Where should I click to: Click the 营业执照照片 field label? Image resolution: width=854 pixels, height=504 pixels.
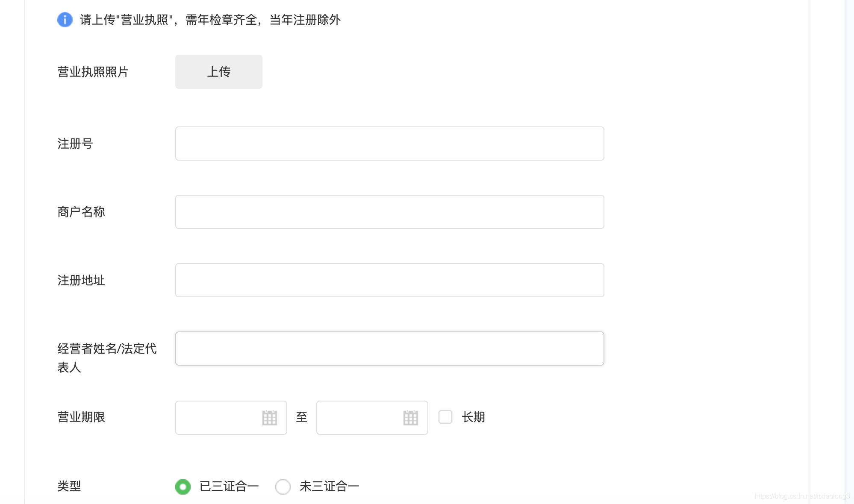93,72
